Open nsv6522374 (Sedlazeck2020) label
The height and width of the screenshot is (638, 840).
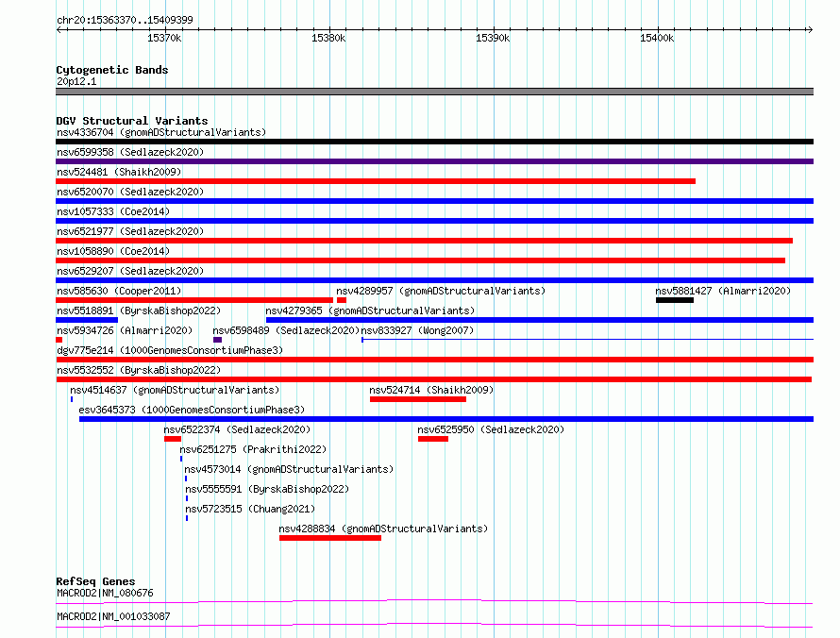[237, 429]
